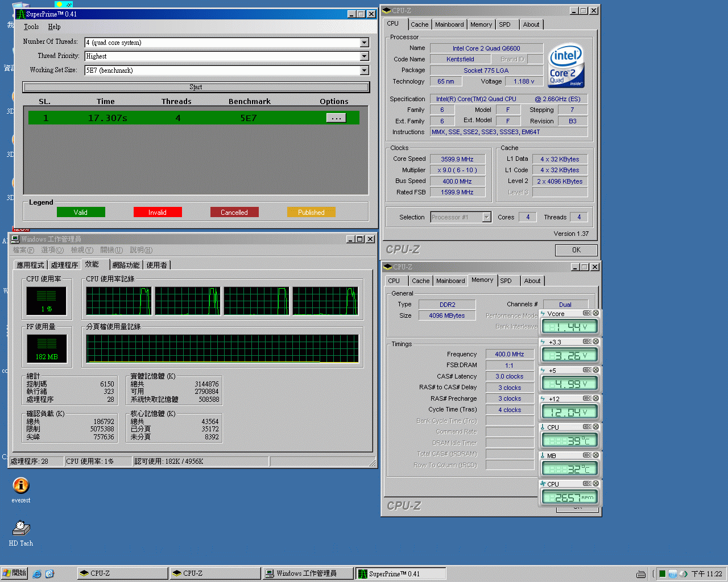Open the 檢視(V) menu in Task Manager
Image resolution: width=728 pixels, height=582 pixels.
click(x=82, y=250)
